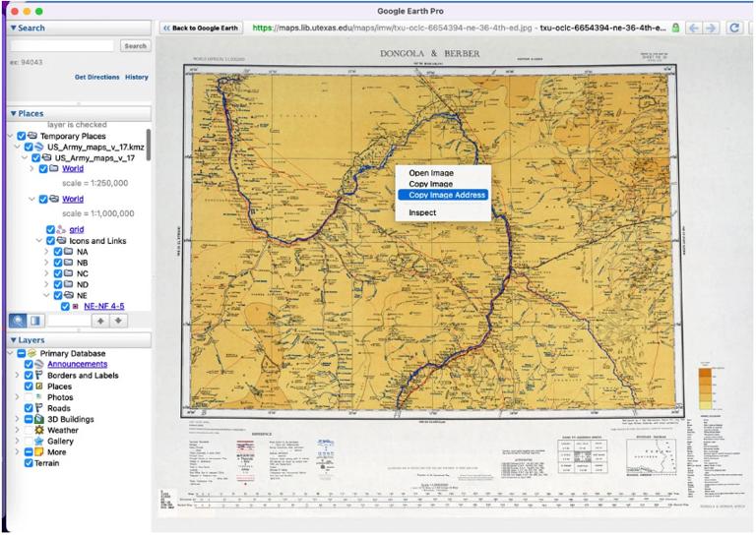The height and width of the screenshot is (536, 756).
Task: Click the grid path icon
Action: pyautogui.click(x=62, y=230)
